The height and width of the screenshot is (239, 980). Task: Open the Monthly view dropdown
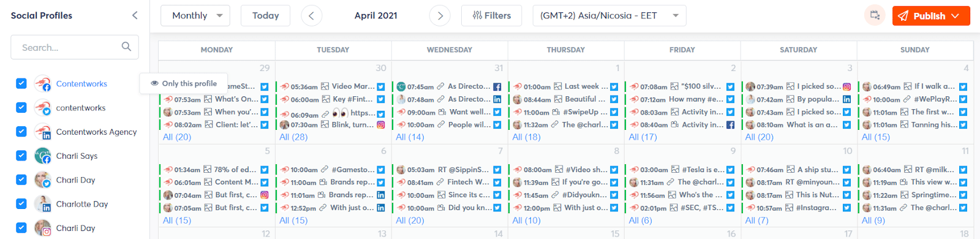pyautogui.click(x=195, y=16)
